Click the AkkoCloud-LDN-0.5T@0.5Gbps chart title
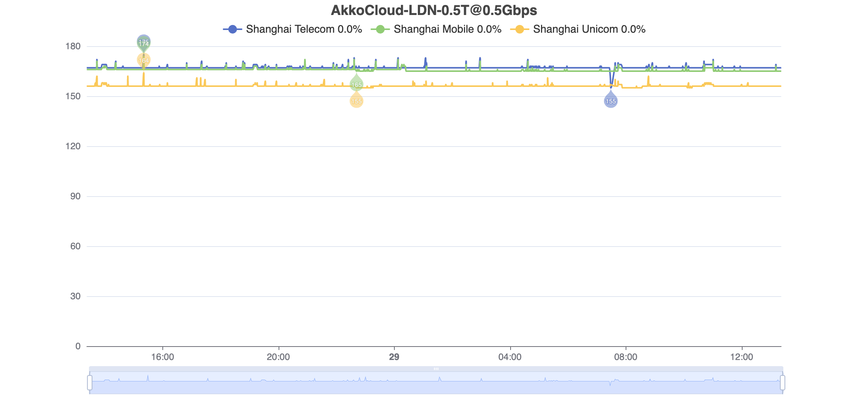The image size is (868, 400). coord(434,10)
